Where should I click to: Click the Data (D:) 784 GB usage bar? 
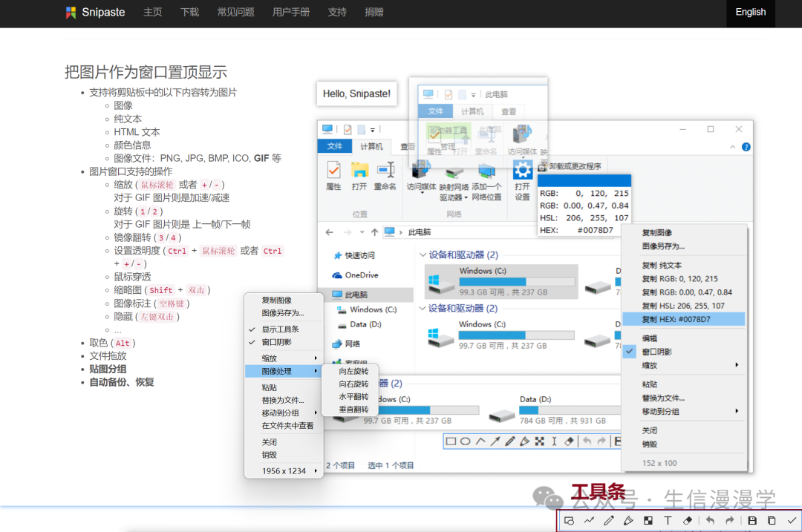(x=570, y=410)
